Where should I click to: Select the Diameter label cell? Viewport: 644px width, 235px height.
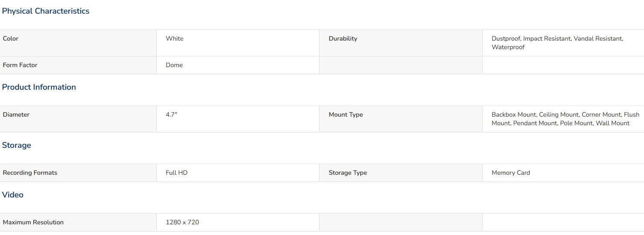coord(78,119)
